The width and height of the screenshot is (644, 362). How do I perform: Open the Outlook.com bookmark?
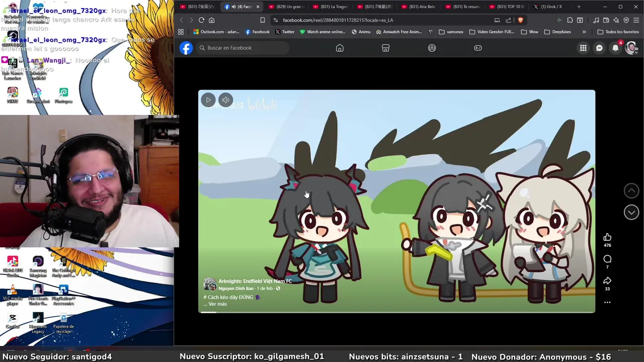[x=216, y=32]
